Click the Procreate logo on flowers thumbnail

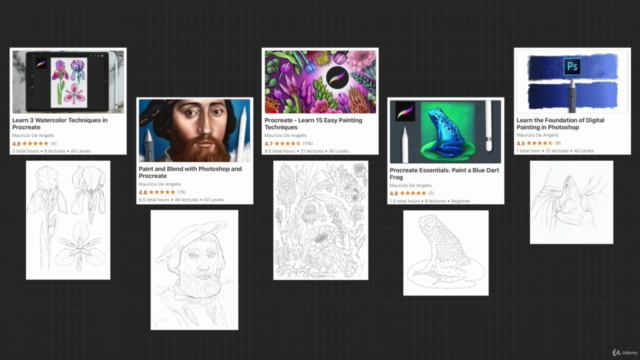pyautogui.click(x=337, y=77)
